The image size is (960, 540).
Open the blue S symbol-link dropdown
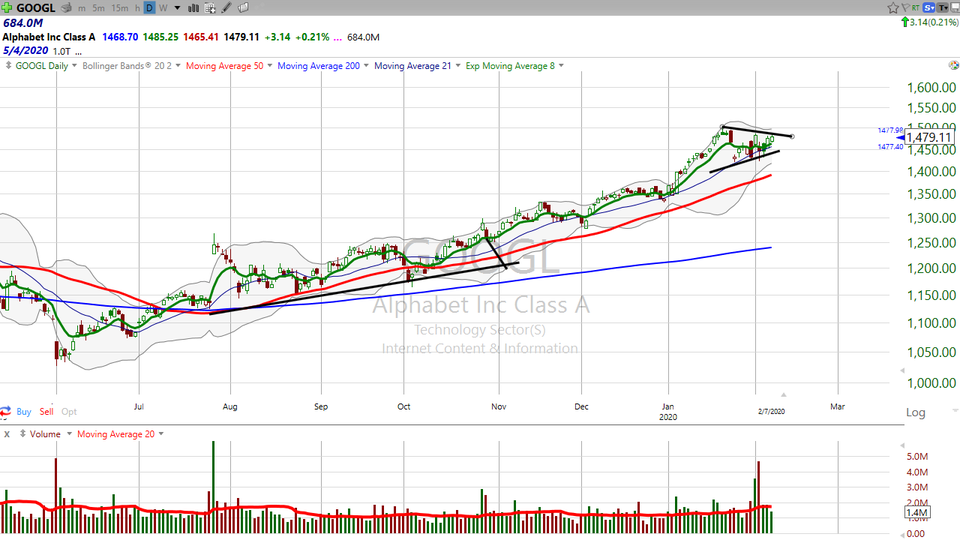click(x=929, y=8)
